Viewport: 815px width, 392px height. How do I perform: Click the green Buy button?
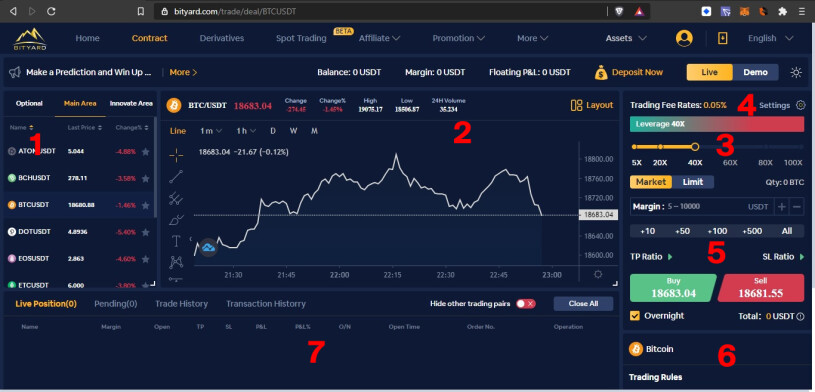click(673, 288)
